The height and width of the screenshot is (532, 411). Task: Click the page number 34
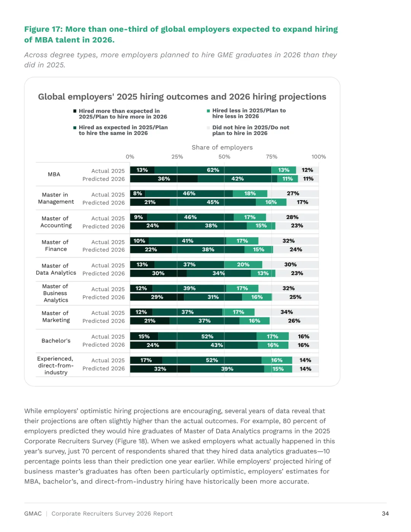385,514
